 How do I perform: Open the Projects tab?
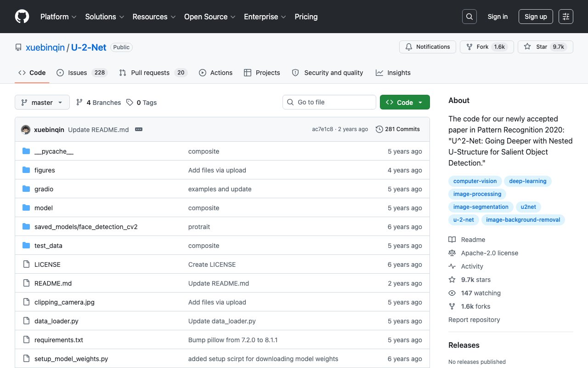click(x=262, y=73)
